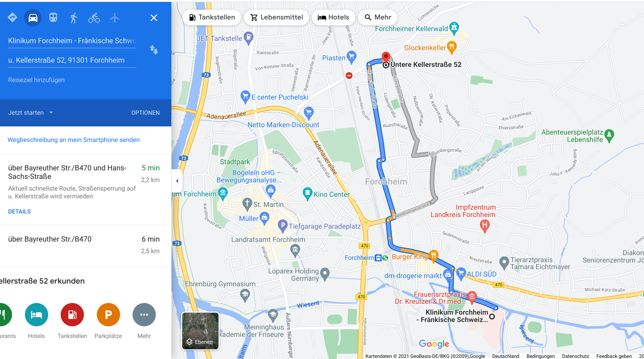Screen dimensions: 644x359
Task: Open route OPTIONEN settings
Action: tap(145, 113)
